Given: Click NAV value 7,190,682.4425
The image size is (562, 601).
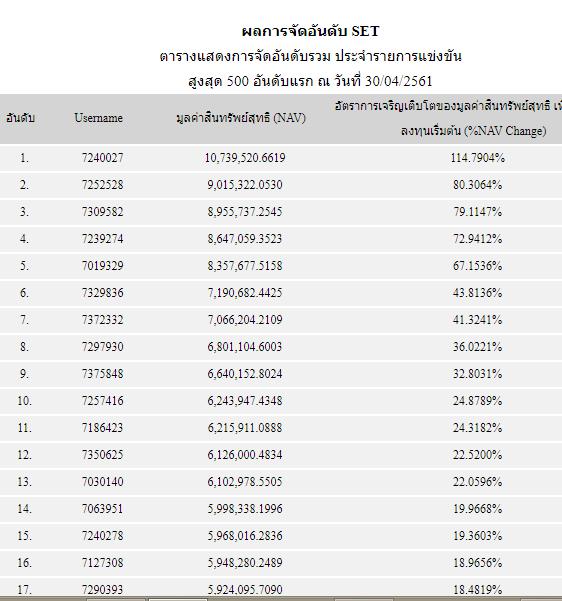Looking at the screenshot, I should 245,293.
